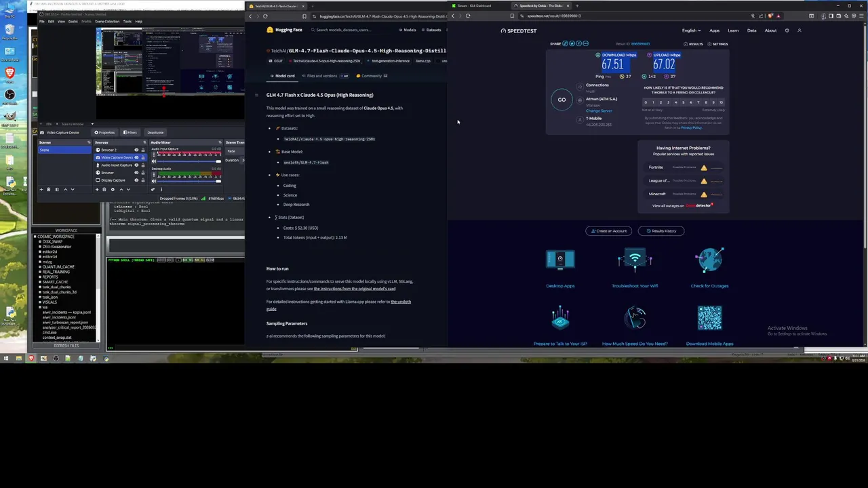Toggle visibility of Video Capture Device source
868x488 pixels.
[136, 157]
